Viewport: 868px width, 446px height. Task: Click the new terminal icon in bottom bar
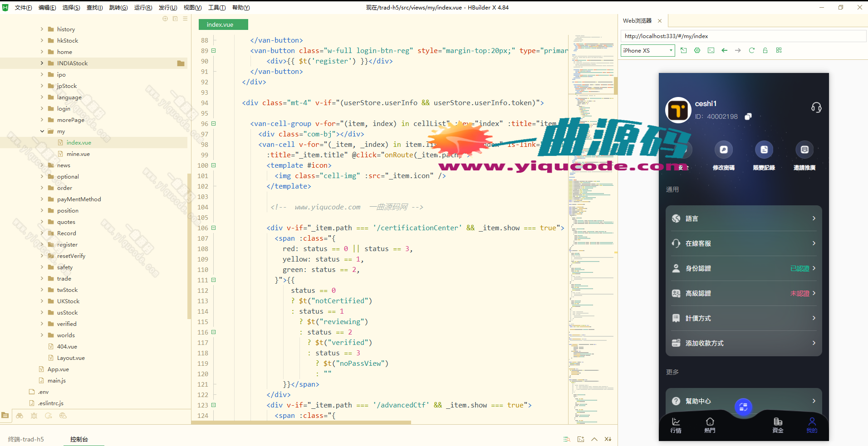580,439
